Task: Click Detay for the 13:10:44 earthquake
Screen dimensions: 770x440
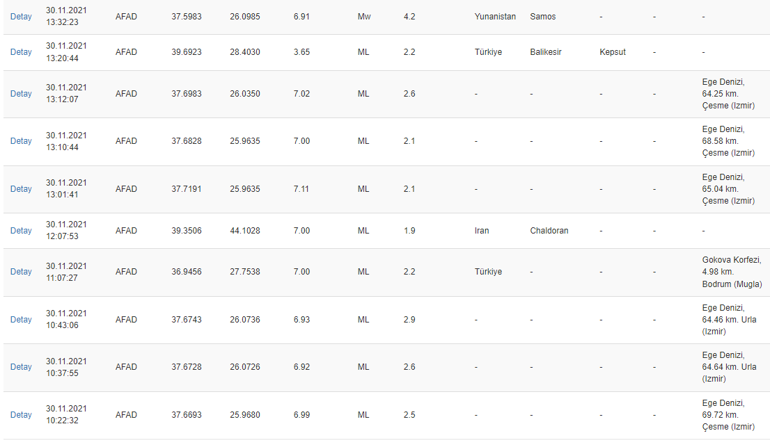Action: [21, 141]
